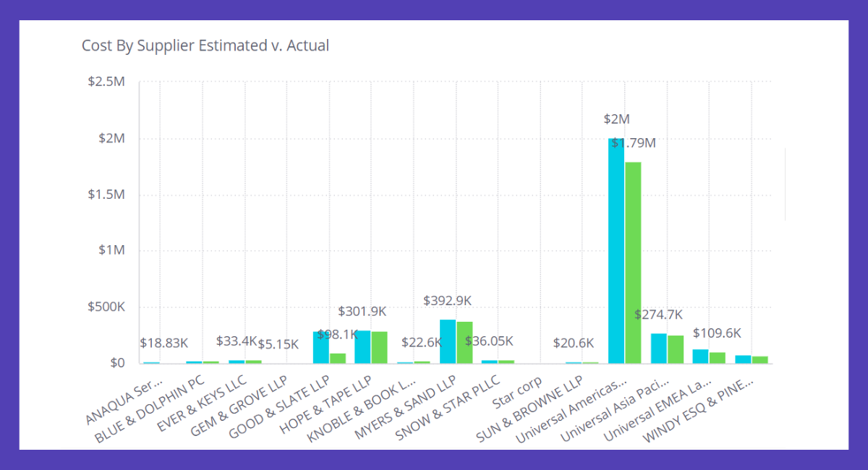
Task: Click the green bar for MYERS & SAND LLP
Action: pyautogui.click(x=464, y=342)
